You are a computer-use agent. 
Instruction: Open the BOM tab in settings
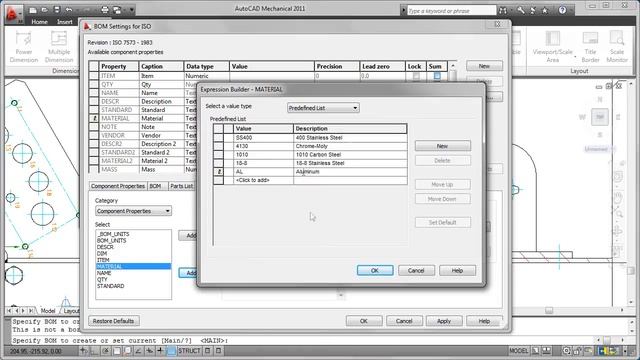[156, 186]
